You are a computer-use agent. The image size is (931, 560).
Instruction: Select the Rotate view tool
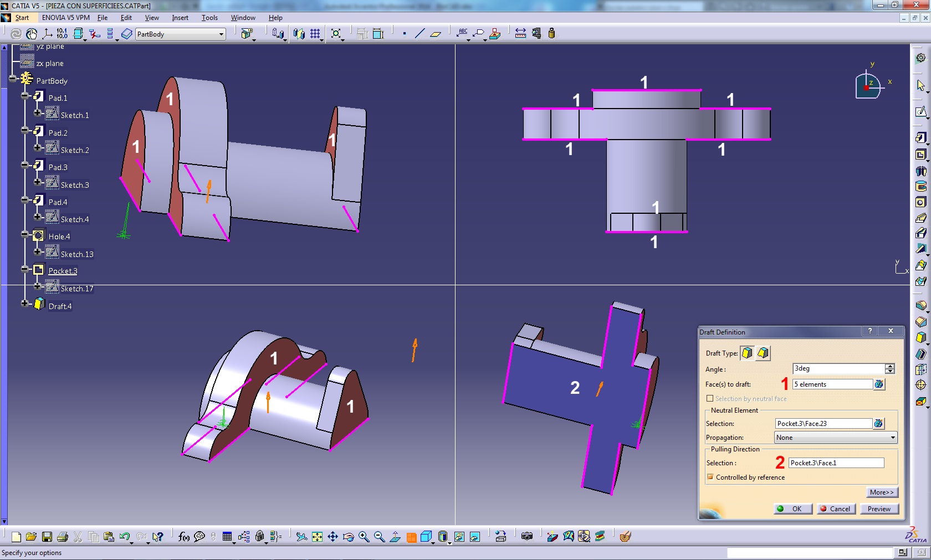tap(348, 536)
